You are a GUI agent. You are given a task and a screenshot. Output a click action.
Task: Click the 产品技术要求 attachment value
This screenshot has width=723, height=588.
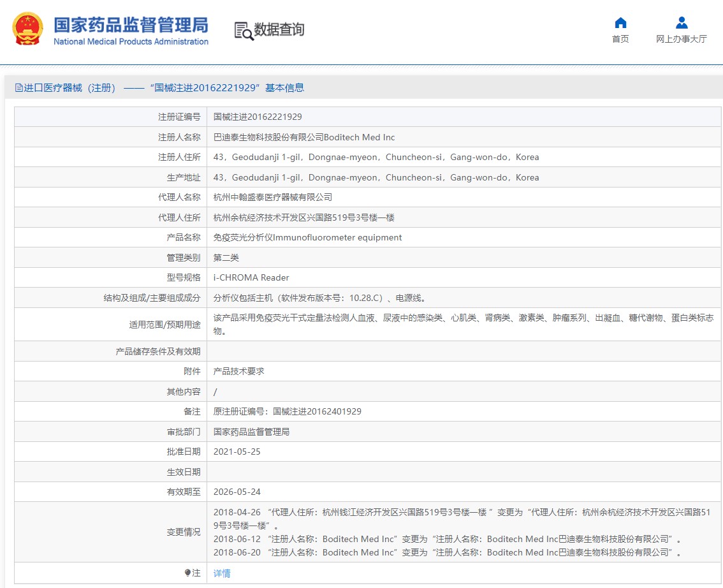tap(239, 371)
